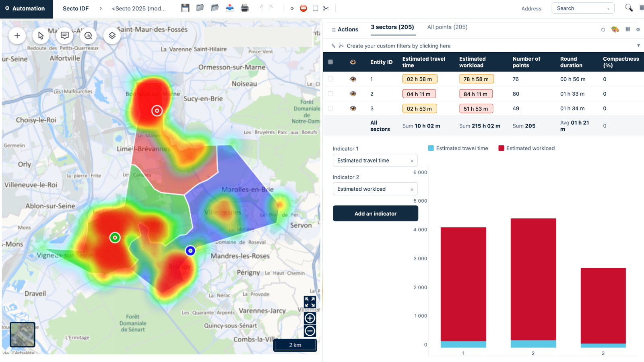Viewport: 644px width, 362px height.
Task: Open the Secto IDF breadcrumb
Action: coord(76,8)
